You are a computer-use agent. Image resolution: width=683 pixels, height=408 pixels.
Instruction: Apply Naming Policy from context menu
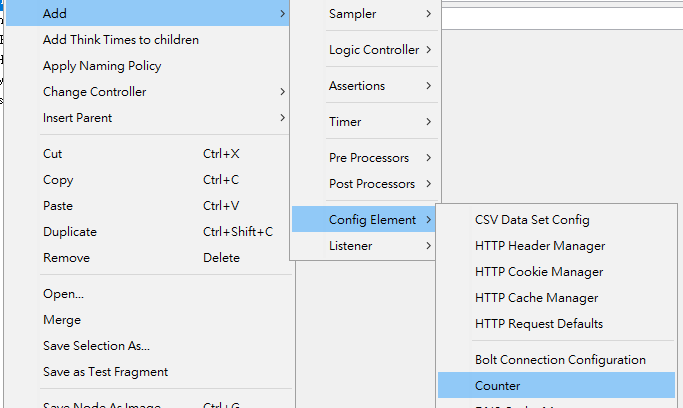click(102, 66)
